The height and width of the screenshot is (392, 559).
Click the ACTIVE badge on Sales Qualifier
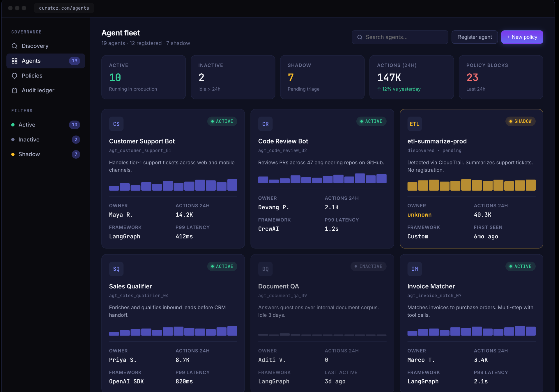click(222, 266)
